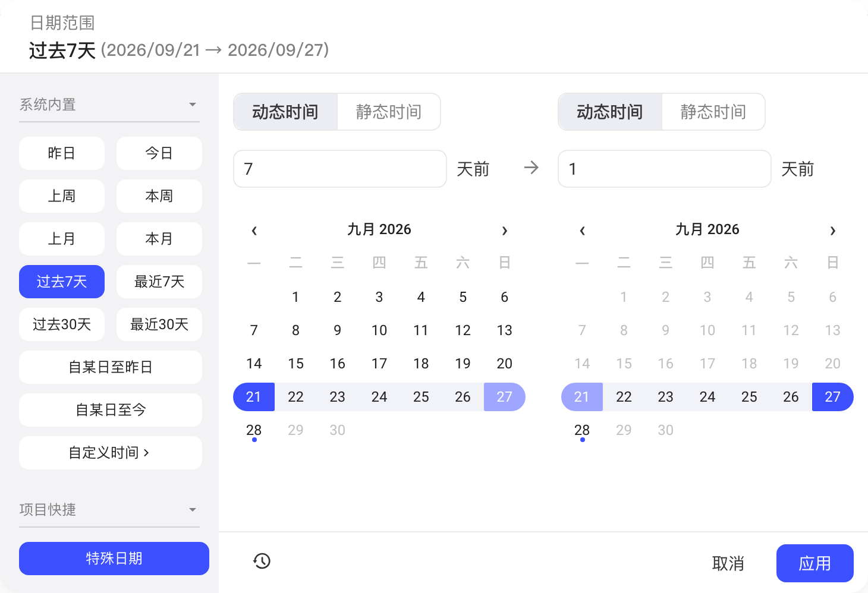Open 自定义时间 submenu
This screenshot has width=868, height=593.
(x=111, y=453)
